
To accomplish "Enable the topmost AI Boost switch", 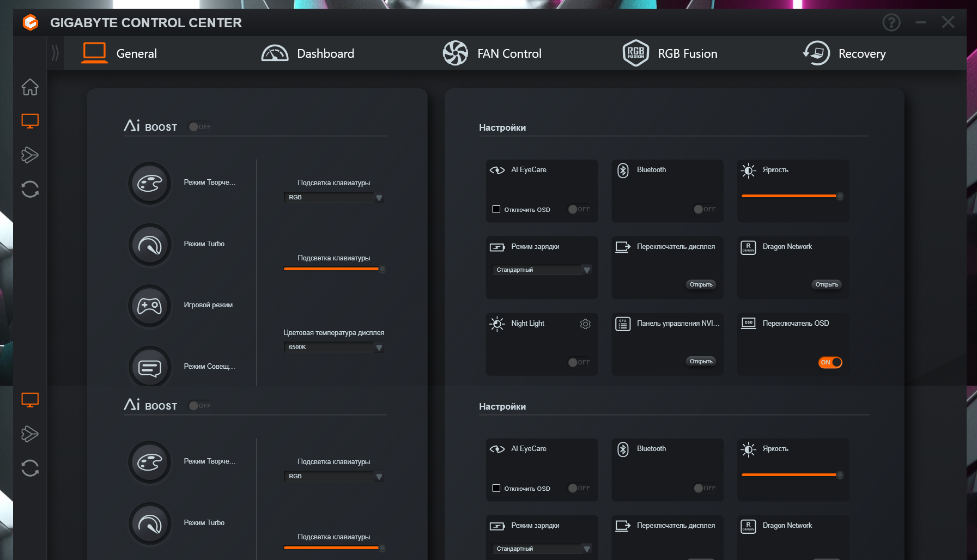I will pyautogui.click(x=199, y=127).
